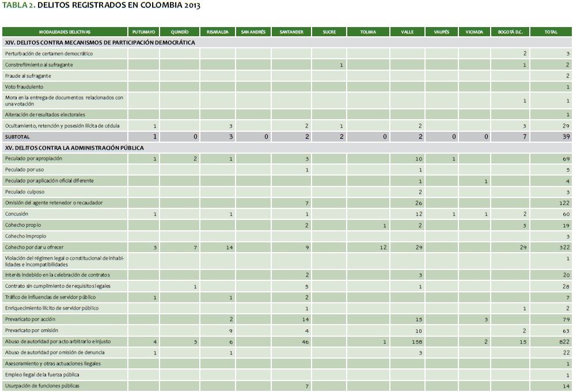The width and height of the screenshot is (573, 392).
Task: Select the SAN ANDRÉS column header
Action: tap(253, 32)
